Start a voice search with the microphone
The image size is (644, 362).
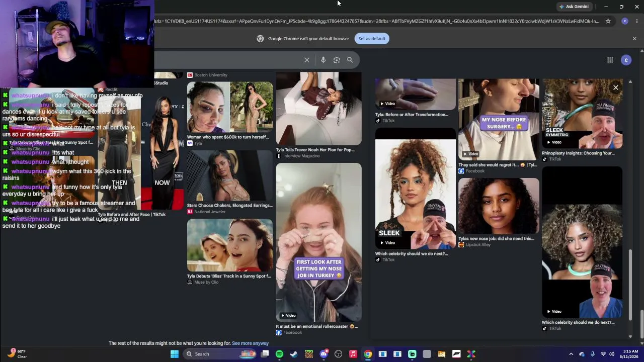tap(323, 60)
